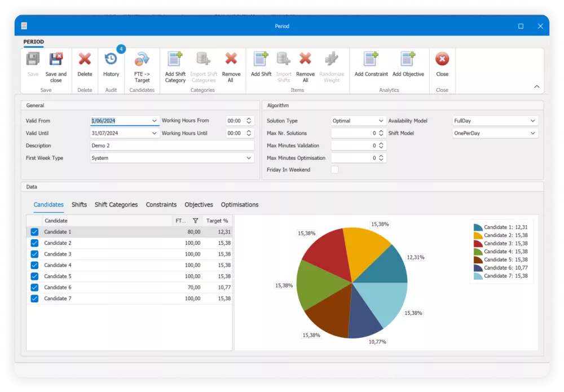The height and width of the screenshot is (392, 564).
Task: Maximize the Period window
Action: point(521,27)
